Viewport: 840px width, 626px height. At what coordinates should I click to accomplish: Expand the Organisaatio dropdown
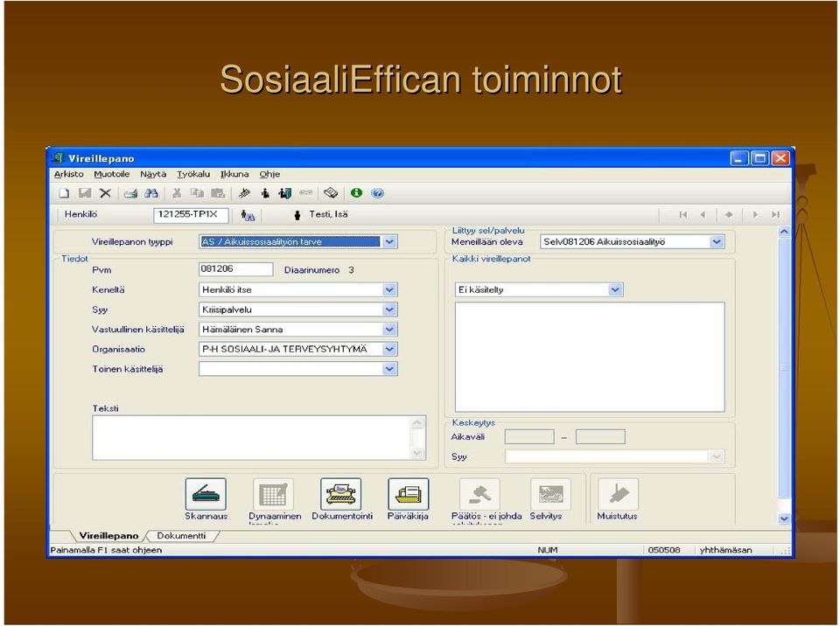point(390,349)
